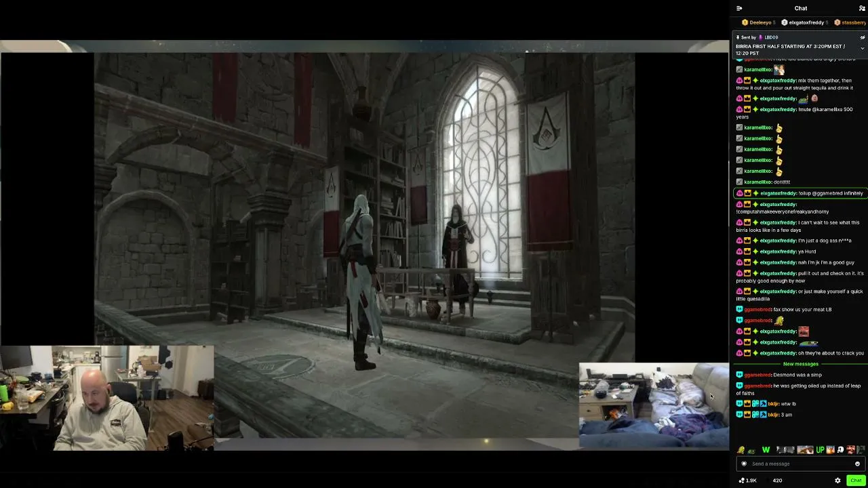Image resolution: width=868 pixels, height=488 pixels.
Task: Click the streamer webcam overlay
Action: click(x=107, y=398)
